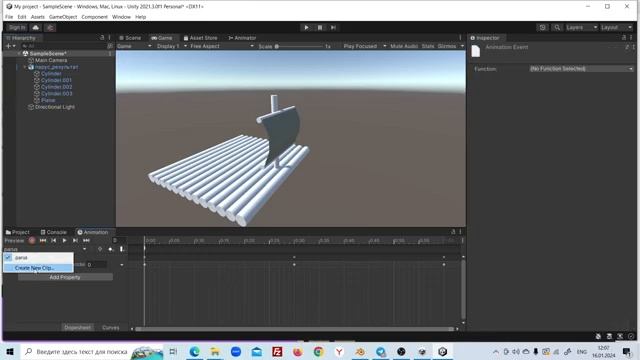Open the Free Aspect dropdown
This screenshot has width=640, height=360.
(x=222, y=46)
